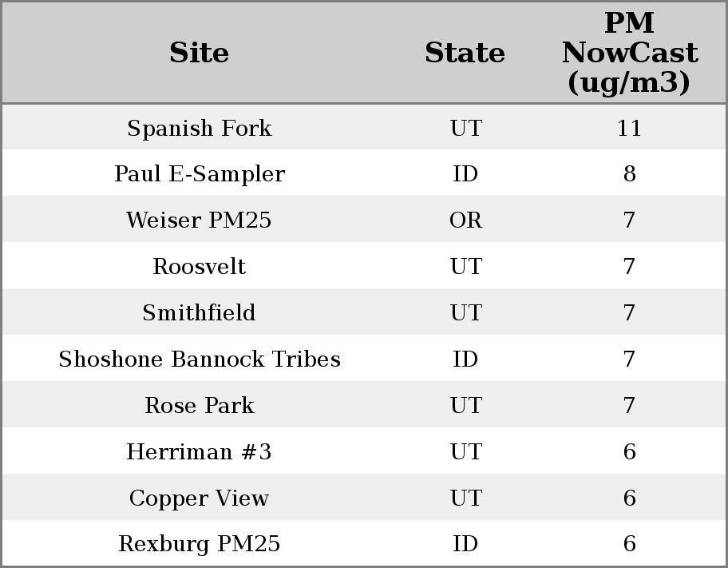Click the Weiser PM25 site entry
This screenshot has width=728, height=568.
(199, 220)
